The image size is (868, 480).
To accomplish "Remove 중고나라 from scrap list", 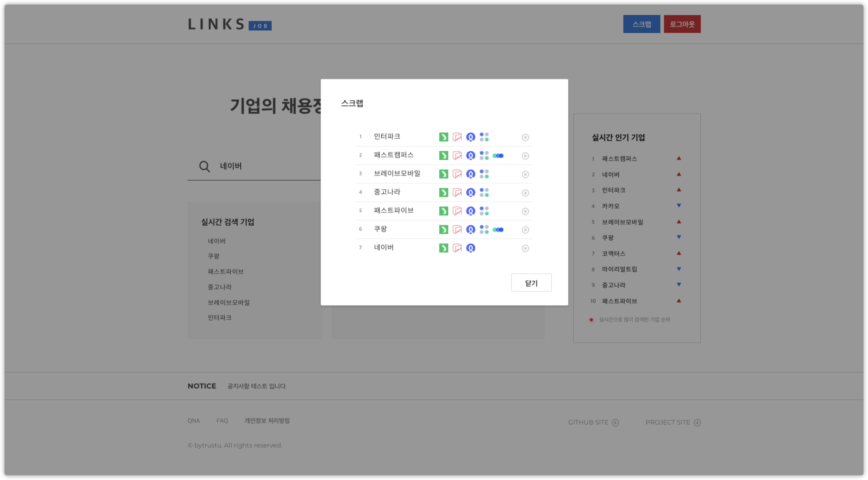I will 525,193.
